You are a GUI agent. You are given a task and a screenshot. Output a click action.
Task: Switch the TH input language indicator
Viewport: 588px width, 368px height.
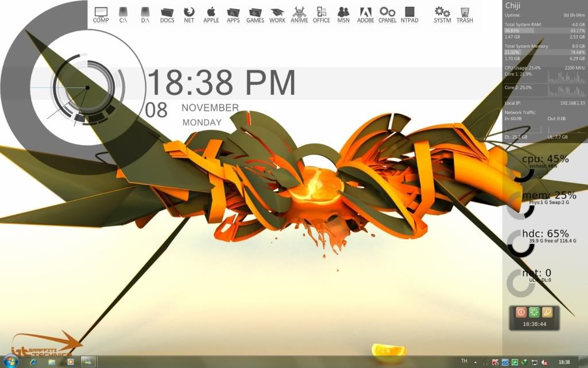[464, 361]
